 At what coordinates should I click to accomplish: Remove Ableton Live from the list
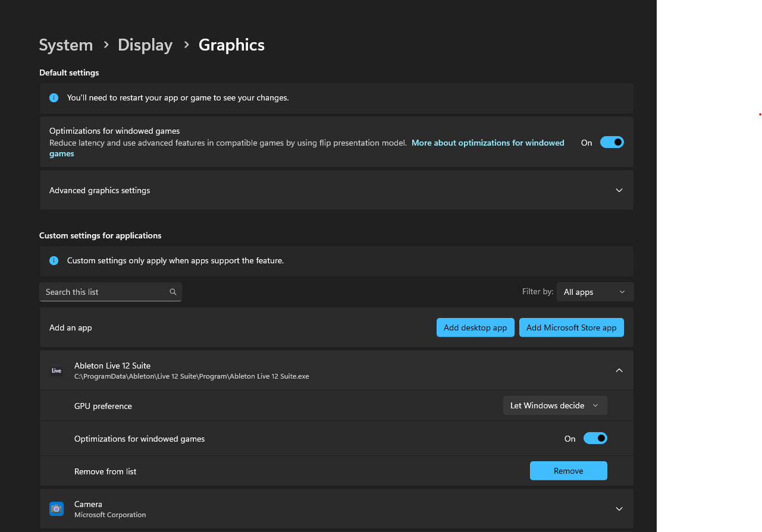[568, 471]
